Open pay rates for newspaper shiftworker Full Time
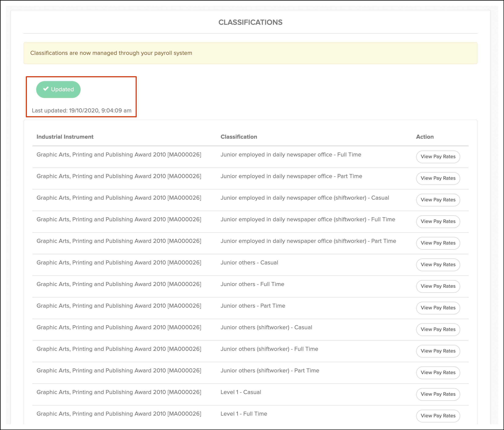 [438, 221]
